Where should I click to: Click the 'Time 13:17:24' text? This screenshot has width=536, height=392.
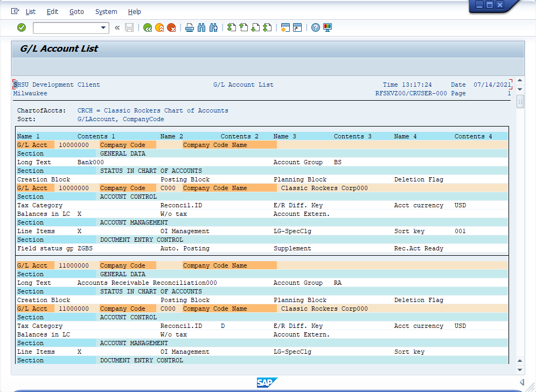coord(407,85)
